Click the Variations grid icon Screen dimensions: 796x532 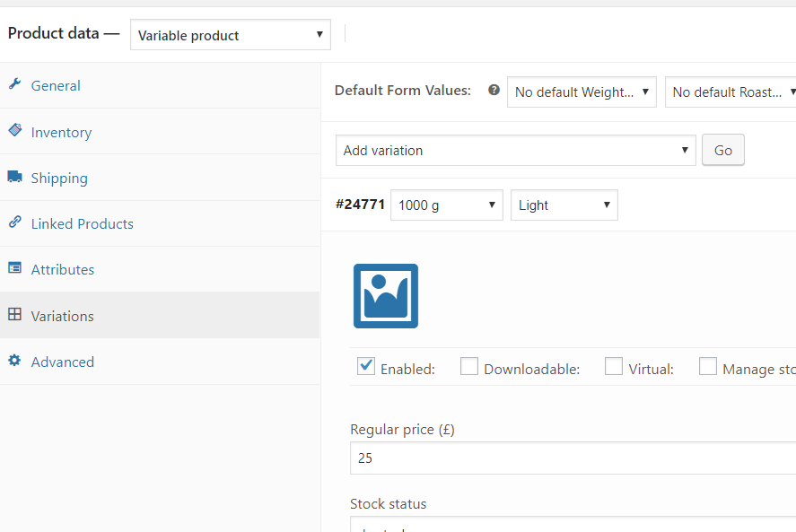[14, 316]
